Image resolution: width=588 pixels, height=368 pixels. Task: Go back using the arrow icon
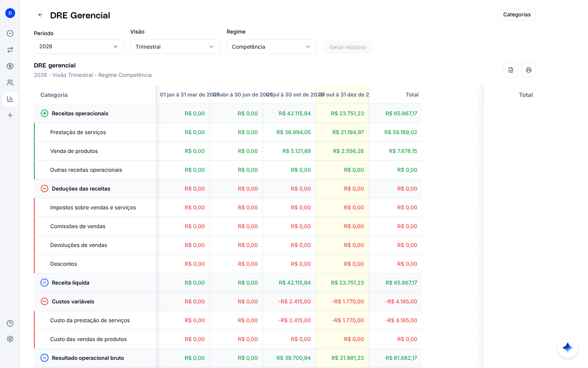coord(40,15)
